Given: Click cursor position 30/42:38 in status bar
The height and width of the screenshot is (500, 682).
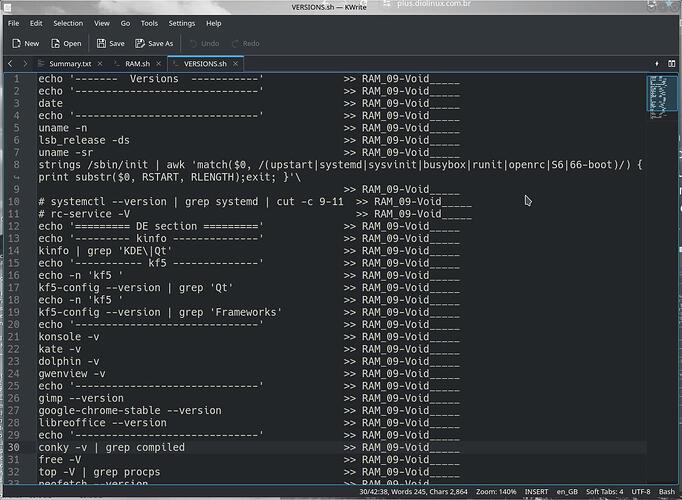Looking at the screenshot, I should coord(374,492).
